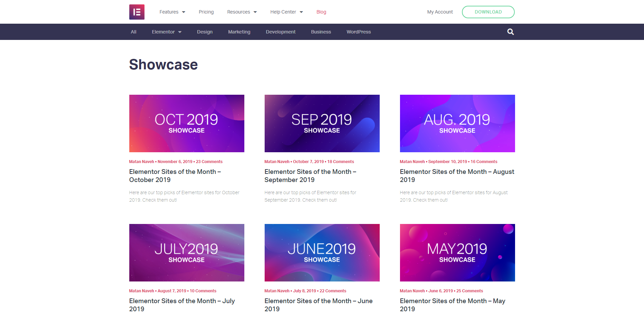The width and height of the screenshot is (644, 317).
Task: Click the JUNE 2019 showcase image
Action: pyautogui.click(x=322, y=252)
